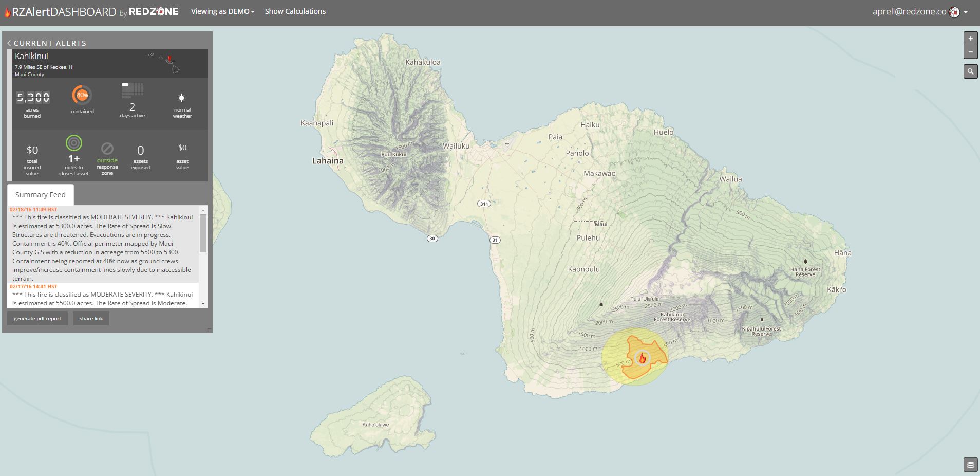This screenshot has height=476, width=980.
Task: Collapse the Current Alerts panel
Action: [9, 43]
